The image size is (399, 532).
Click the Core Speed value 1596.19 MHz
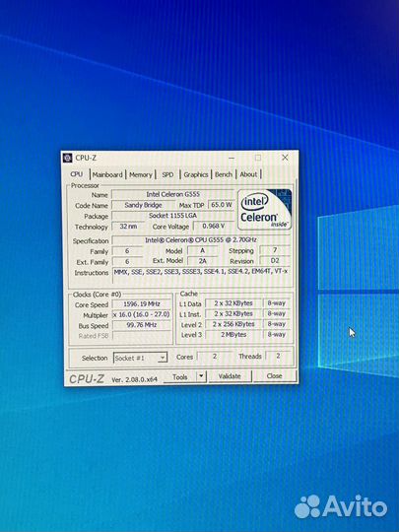142,304
